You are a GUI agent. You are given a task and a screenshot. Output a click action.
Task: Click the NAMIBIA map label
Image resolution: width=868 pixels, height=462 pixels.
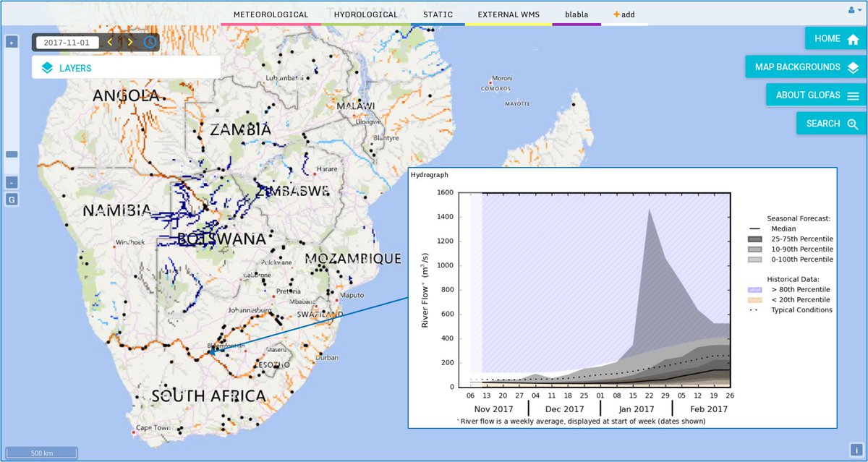tap(117, 211)
